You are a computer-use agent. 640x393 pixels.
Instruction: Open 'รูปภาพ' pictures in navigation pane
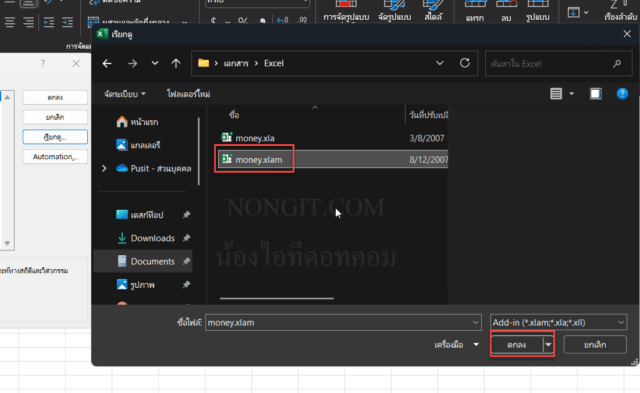click(x=136, y=284)
